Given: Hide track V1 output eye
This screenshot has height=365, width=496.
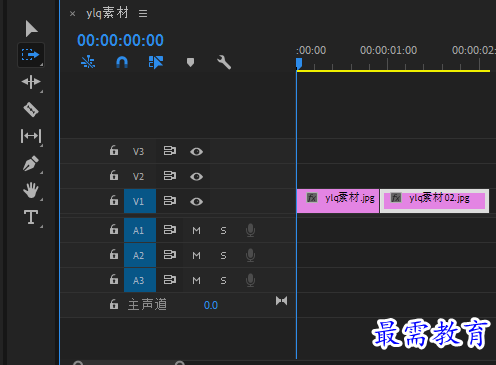Looking at the screenshot, I should tap(196, 201).
